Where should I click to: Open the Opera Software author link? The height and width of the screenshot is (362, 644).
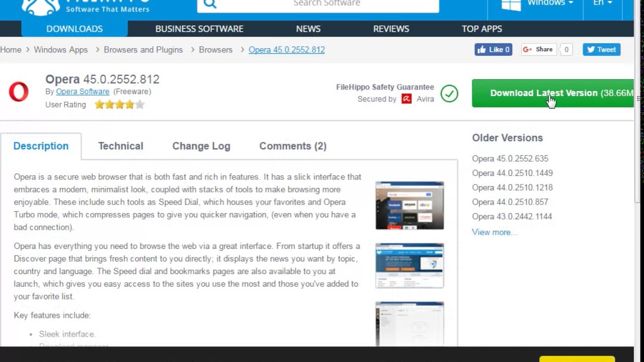click(x=83, y=92)
